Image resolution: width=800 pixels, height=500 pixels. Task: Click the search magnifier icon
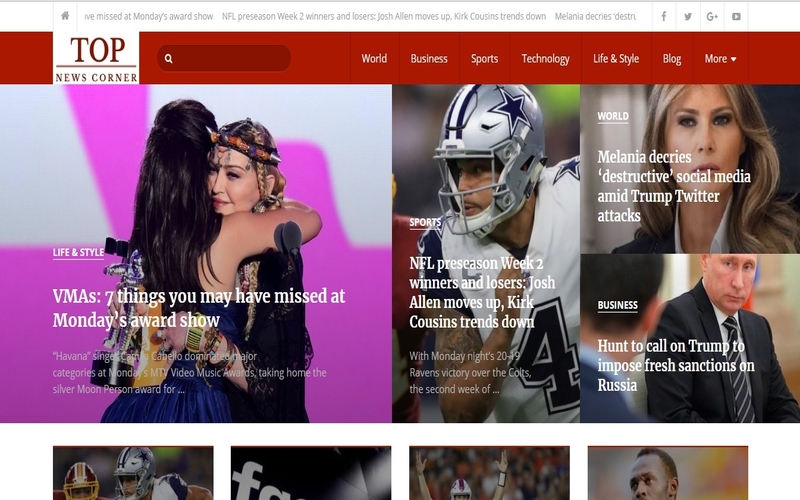click(x=169, y=59)
